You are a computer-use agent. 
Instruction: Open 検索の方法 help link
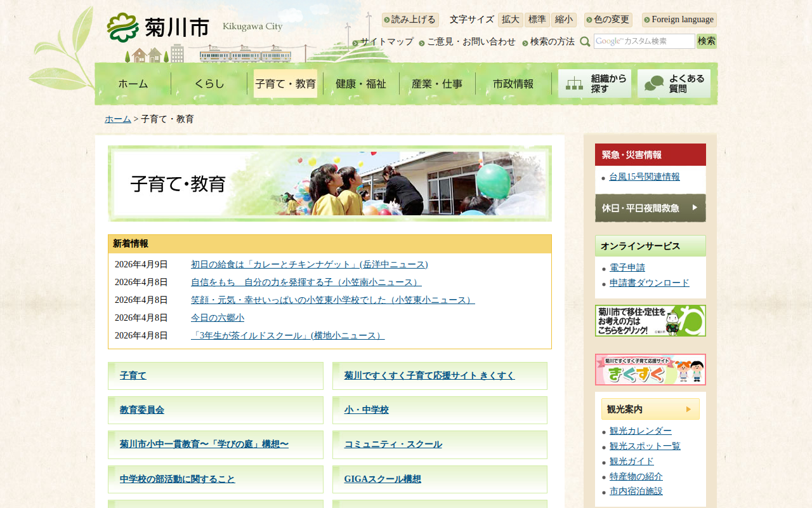click(553, 42)
